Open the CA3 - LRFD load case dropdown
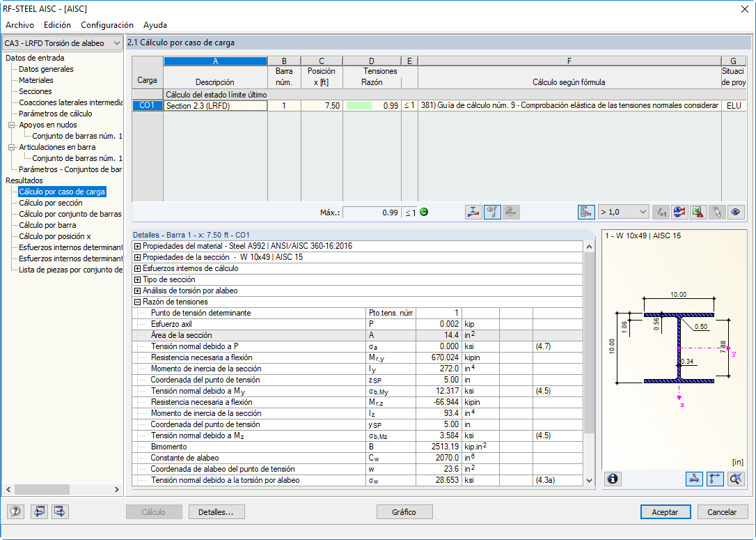The image size is (756, 540). (x=62, y=43)
